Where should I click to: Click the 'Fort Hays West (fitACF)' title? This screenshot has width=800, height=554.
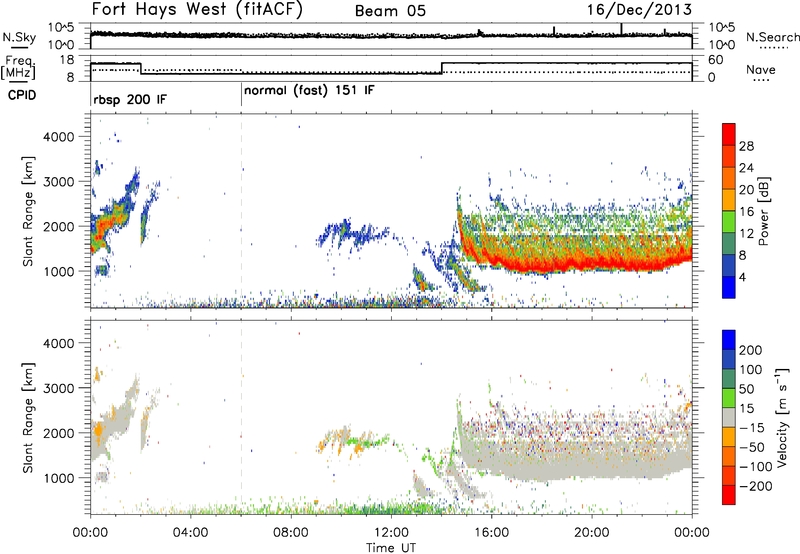(x=197, y=10)
